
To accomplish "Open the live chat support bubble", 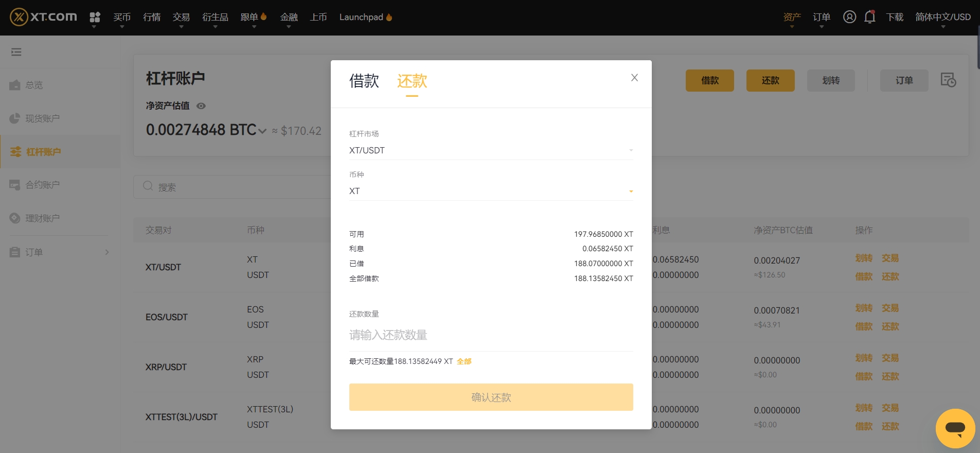I will click(955, 428).
